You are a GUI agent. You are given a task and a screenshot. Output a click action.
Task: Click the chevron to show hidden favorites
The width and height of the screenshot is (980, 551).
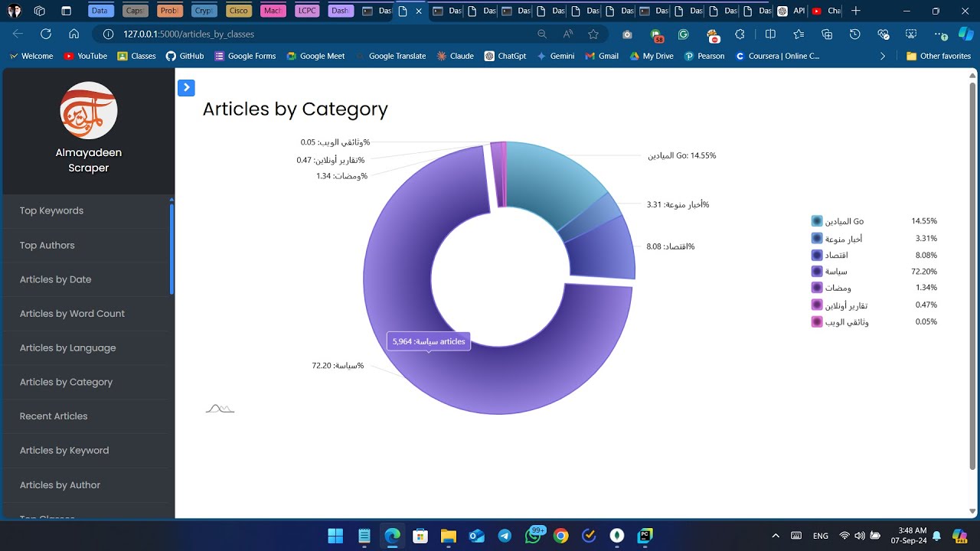883,55
